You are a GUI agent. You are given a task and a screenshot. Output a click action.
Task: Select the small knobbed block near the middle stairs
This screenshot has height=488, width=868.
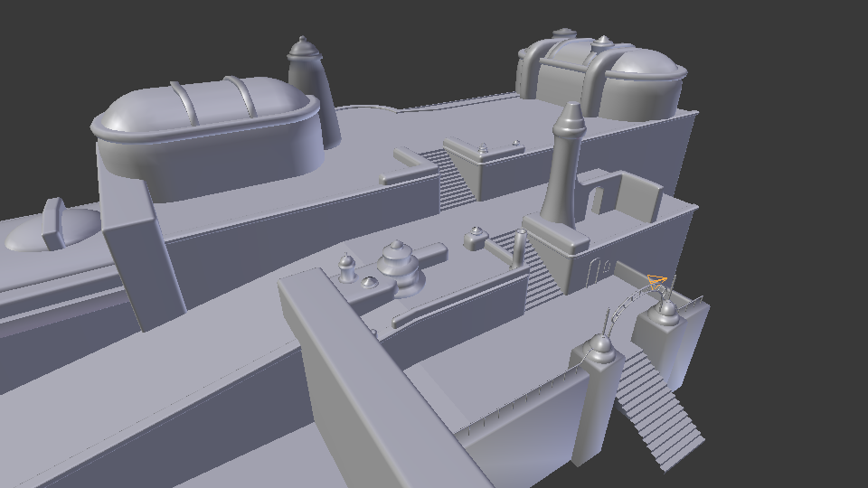pyautogui.click(x=476, y=238)
